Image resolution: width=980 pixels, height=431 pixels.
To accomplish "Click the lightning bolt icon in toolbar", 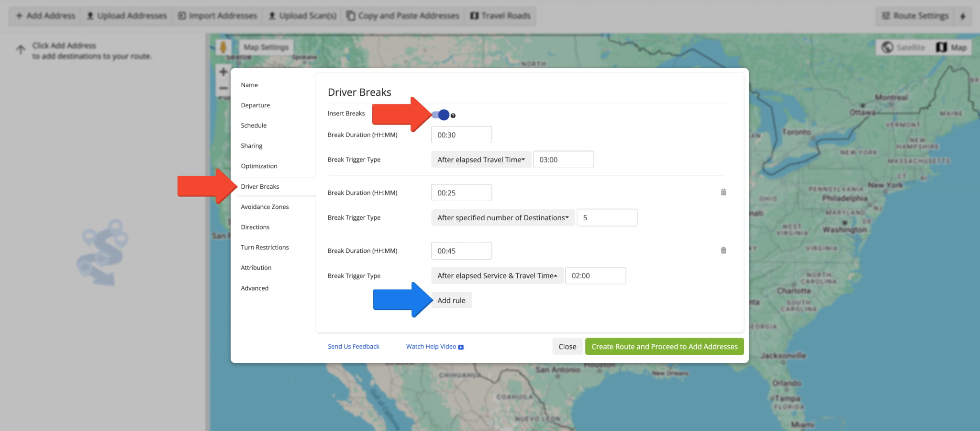I will [x=963, y=16].
